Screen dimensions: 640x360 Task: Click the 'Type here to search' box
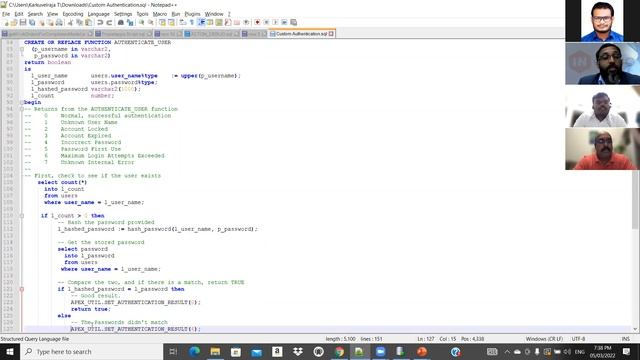coord(91,351)
